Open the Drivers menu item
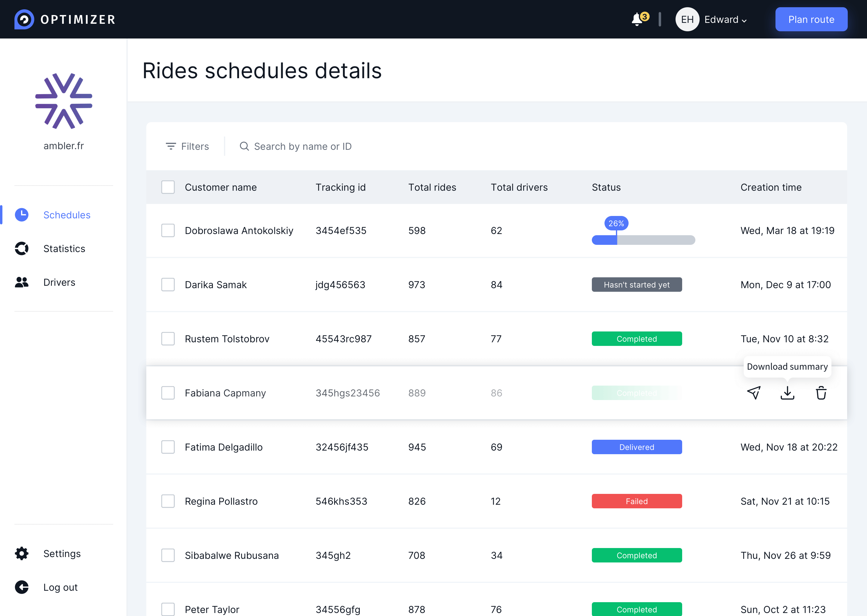The height and width of the screenshot is (616, 867). (x=59, y=283)
